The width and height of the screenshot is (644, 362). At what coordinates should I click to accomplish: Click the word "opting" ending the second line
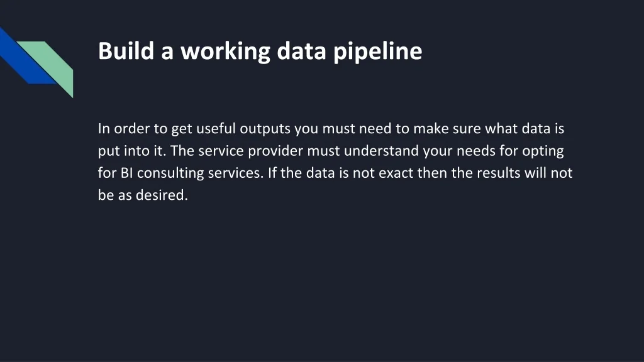[543, 151]
